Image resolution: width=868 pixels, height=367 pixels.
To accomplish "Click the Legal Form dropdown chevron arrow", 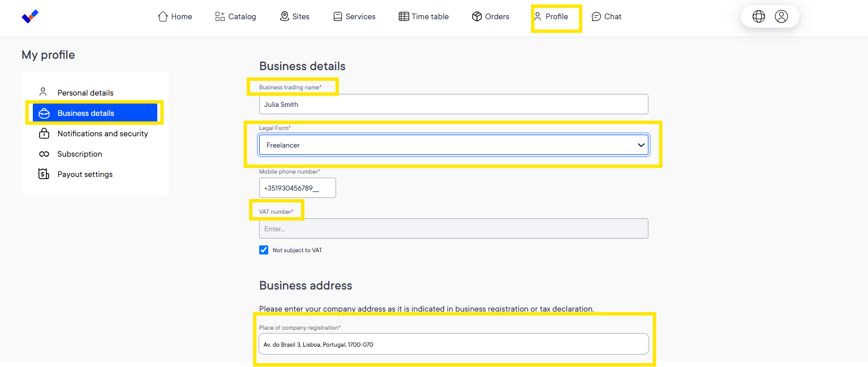I will [x=641, y=145].
